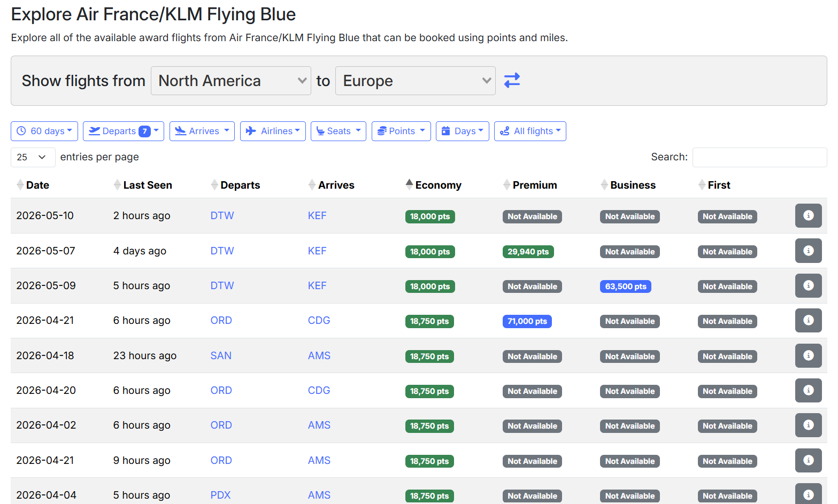Open the Seats filter with seat icon
838x504 pixels.
click(338, 131)
